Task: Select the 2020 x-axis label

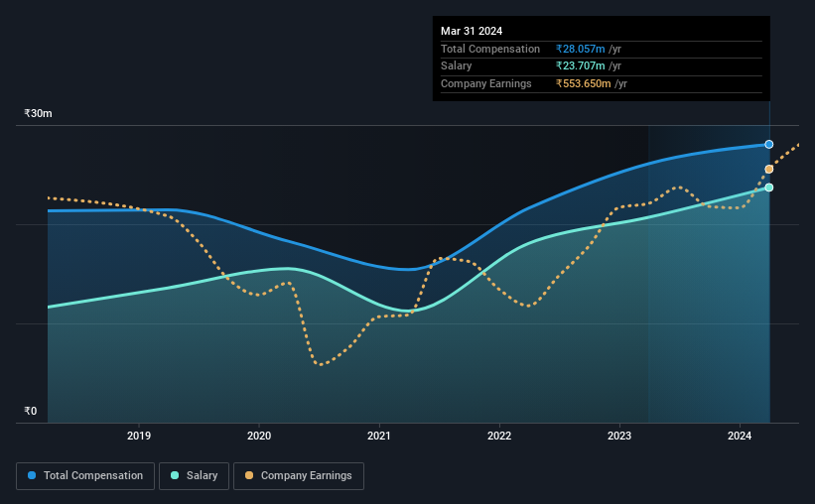Action: click(259, 436)
